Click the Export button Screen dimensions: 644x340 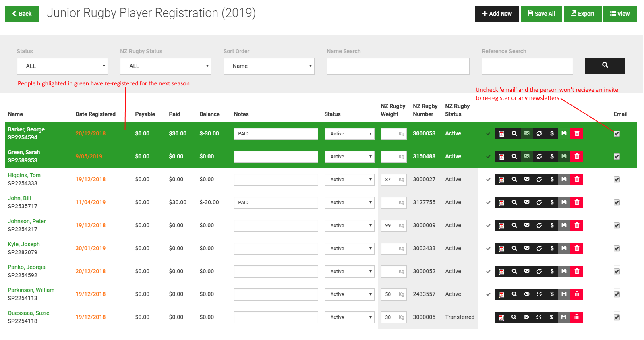coord(582,14)
